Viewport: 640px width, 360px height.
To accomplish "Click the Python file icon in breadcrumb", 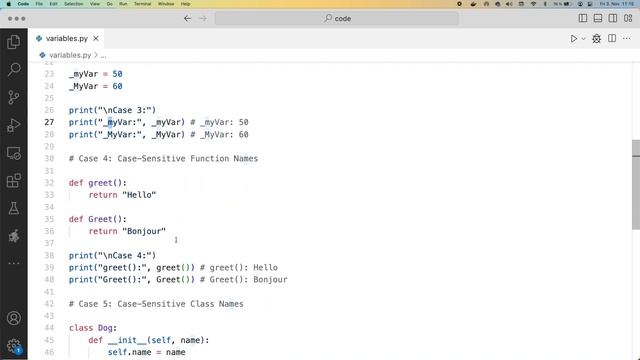I will [x=42, y=55].
